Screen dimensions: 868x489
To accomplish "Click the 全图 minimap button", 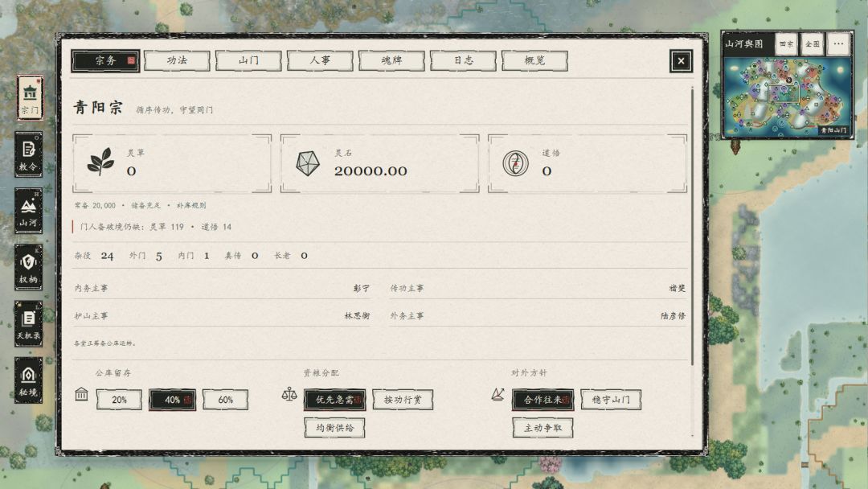I will [x=812, y=43].
